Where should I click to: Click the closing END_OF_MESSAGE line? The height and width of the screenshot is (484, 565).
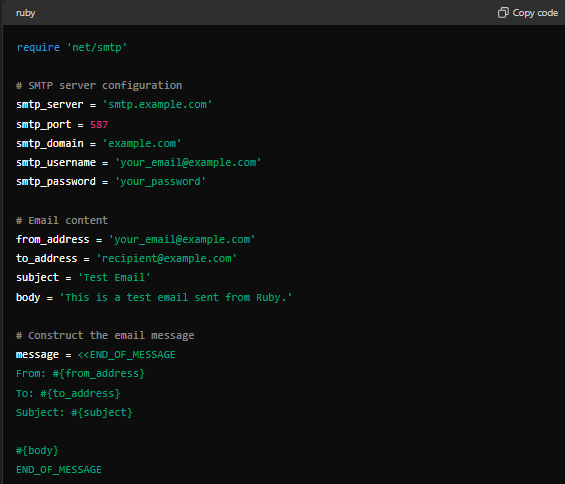click(x=59, y=470)
